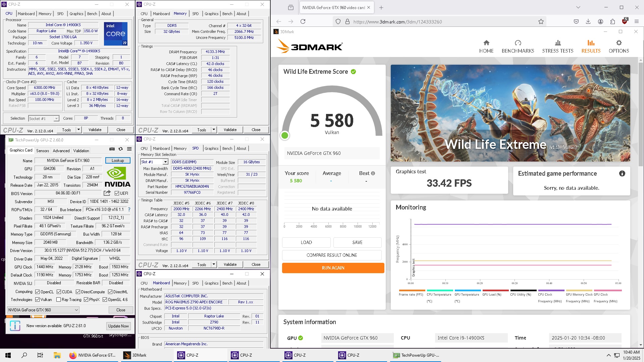This screenshot has height=362, width=644.
Task: Expand Tools arrow in CPU window
Action: pyautogui.click(x=78, y=130)
